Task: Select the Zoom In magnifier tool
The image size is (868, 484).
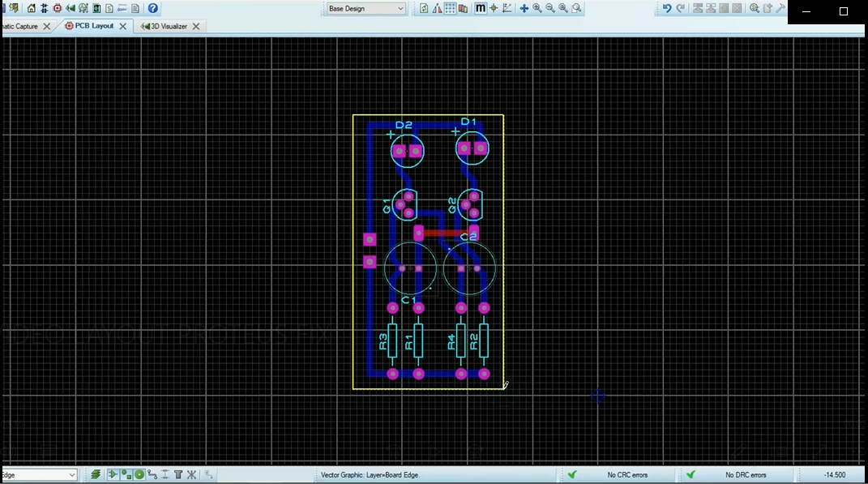Action: pyautogui.click(x=536, y=8)
